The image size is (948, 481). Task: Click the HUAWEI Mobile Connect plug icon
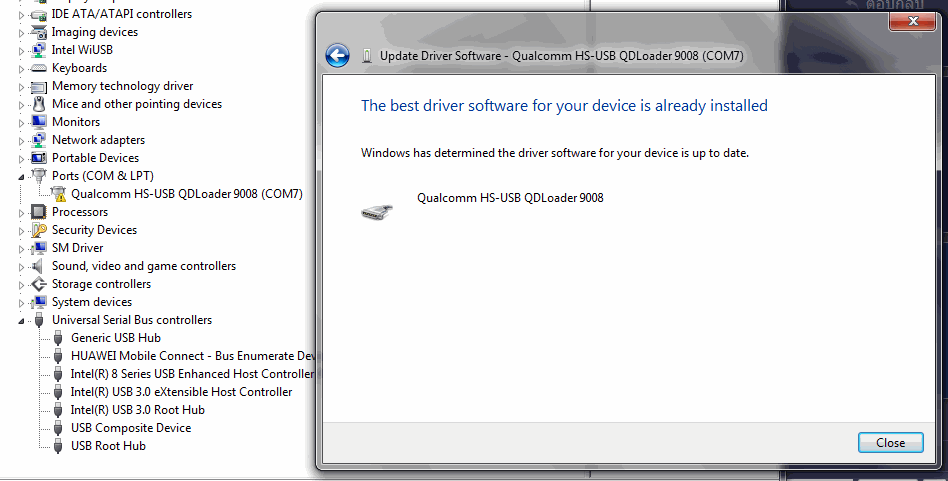(x=58, y=357)
